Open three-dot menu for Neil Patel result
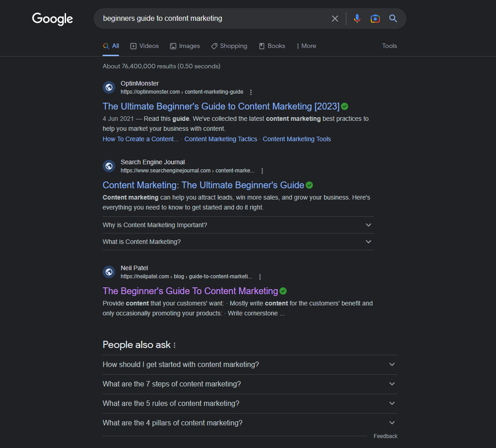The width and height of the screenshot is (496, 448). (x=260, y=277)
